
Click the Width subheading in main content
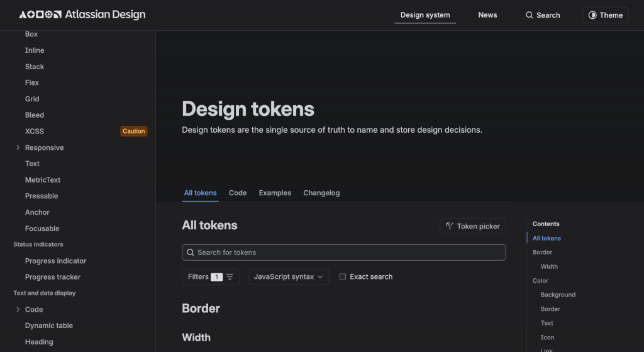[196, 338]
